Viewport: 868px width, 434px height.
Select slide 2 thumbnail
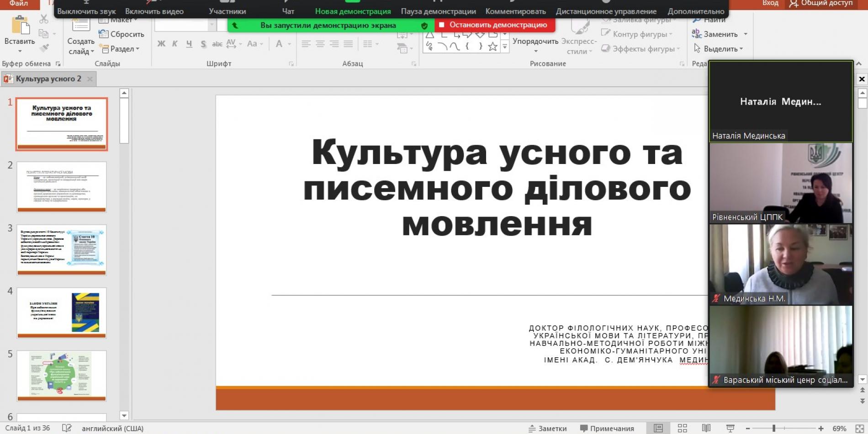point(62,187)
